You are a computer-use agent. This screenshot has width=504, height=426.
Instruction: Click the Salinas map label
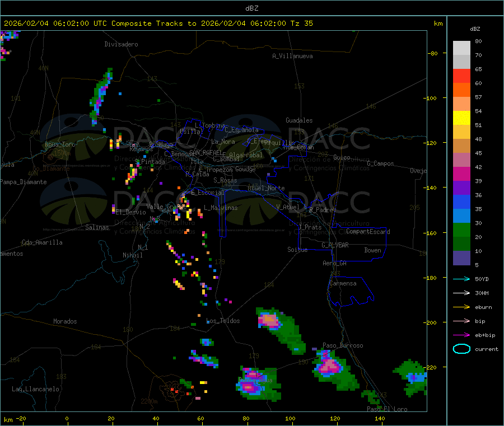(x=97, y=227)
